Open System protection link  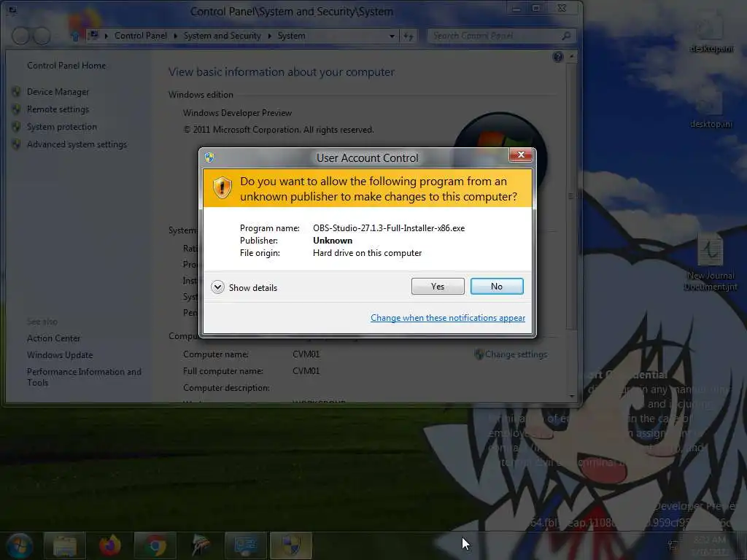point(61,127)
